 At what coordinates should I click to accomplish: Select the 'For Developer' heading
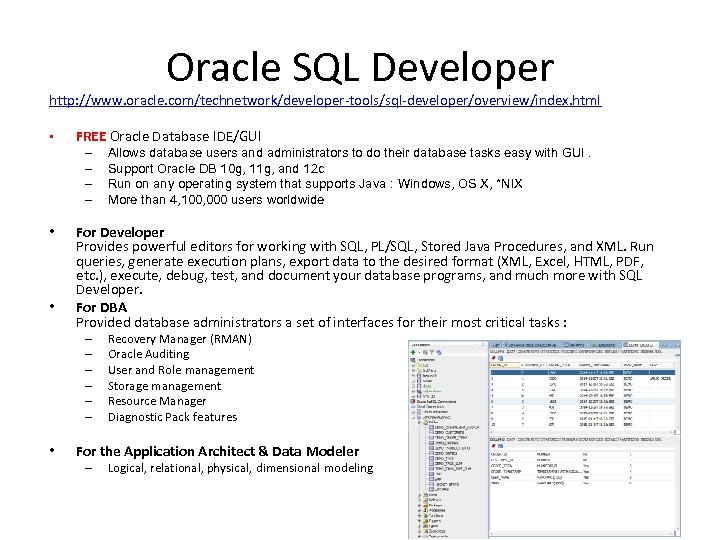[120, 232]
